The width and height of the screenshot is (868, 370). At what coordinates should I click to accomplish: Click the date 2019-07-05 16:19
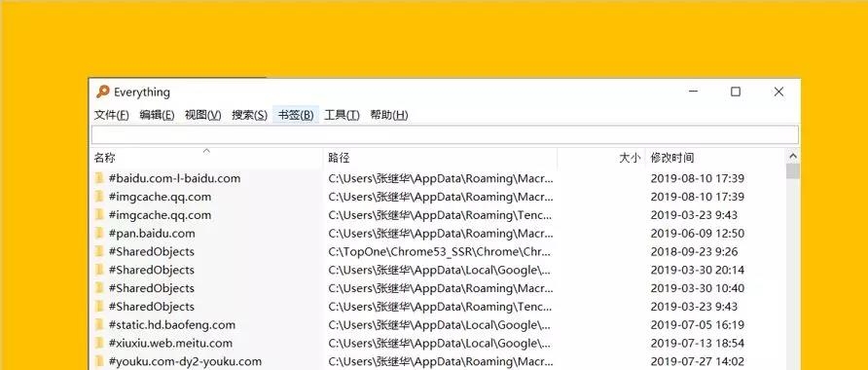coord(698,324)
